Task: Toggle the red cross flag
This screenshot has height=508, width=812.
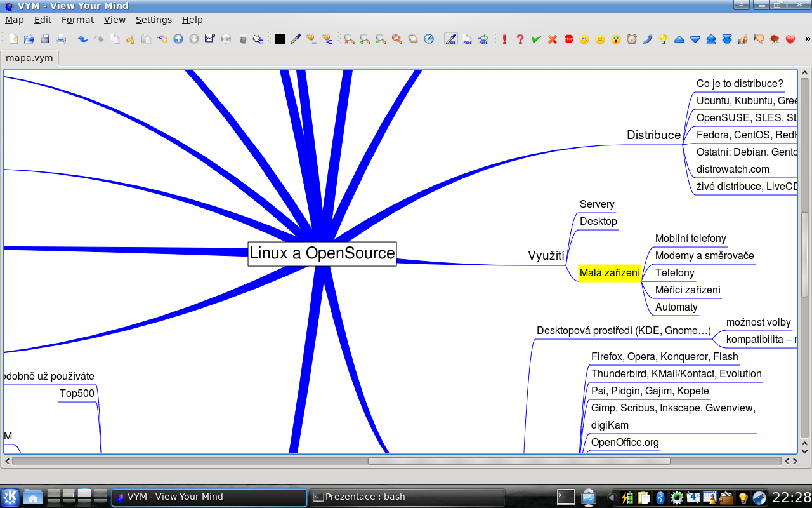Action: [553, 39]
